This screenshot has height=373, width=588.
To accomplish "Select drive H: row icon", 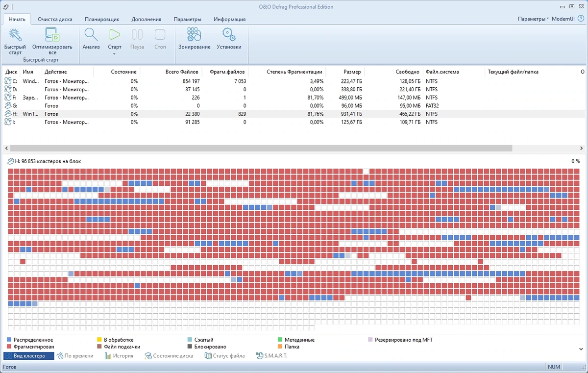I will coord(8,114).
